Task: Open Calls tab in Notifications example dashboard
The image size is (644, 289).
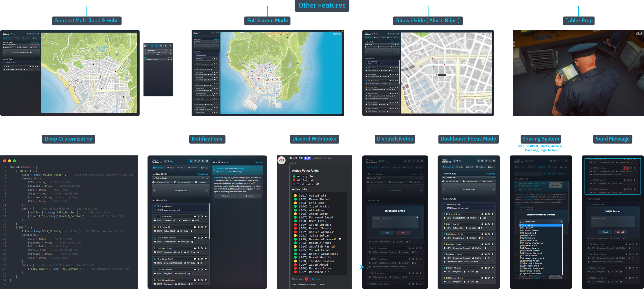Action: pyautogui.click(x=171, y=168)
